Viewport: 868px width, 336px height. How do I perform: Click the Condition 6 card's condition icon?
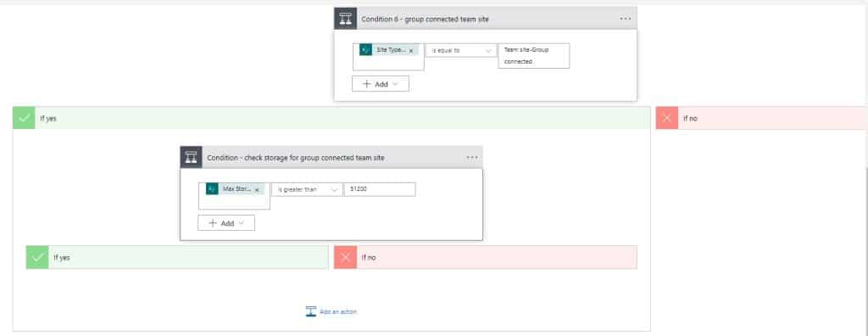pyautogui.click(x=346, y=19)
